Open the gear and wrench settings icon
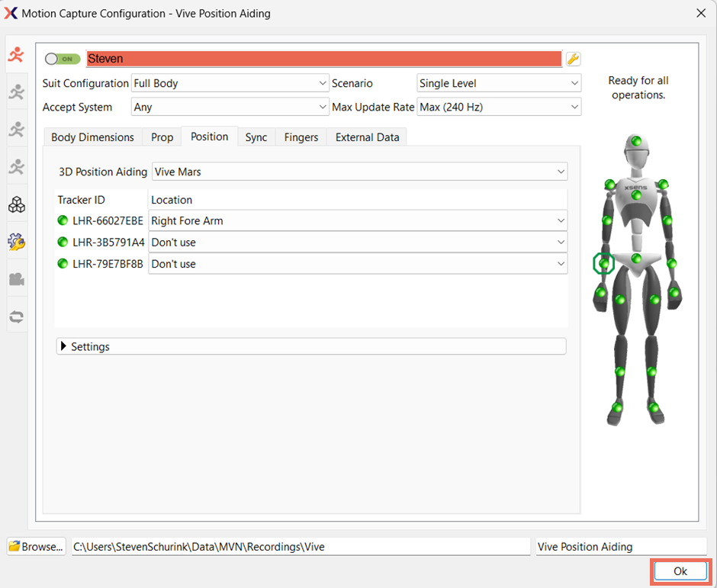 tap(16, 242)
